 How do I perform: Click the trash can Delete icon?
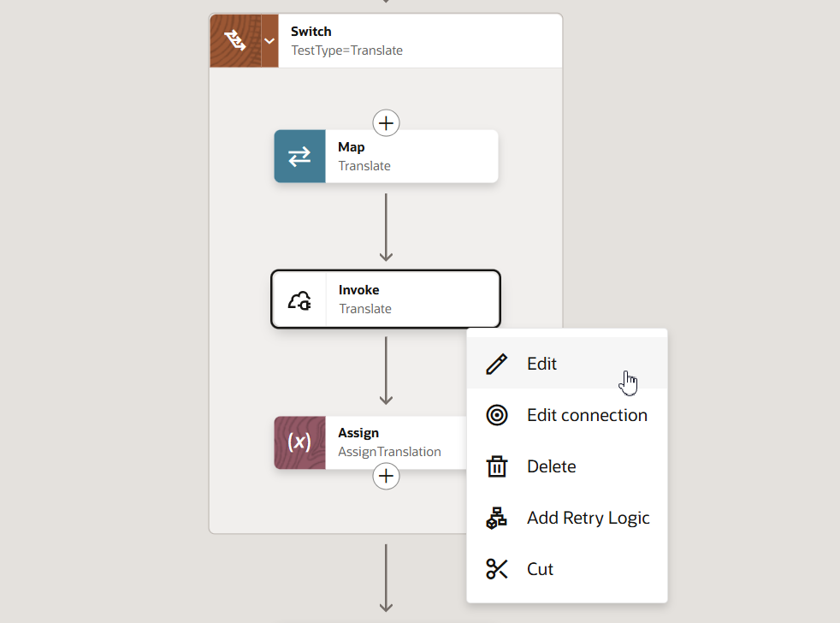point(497,466)
